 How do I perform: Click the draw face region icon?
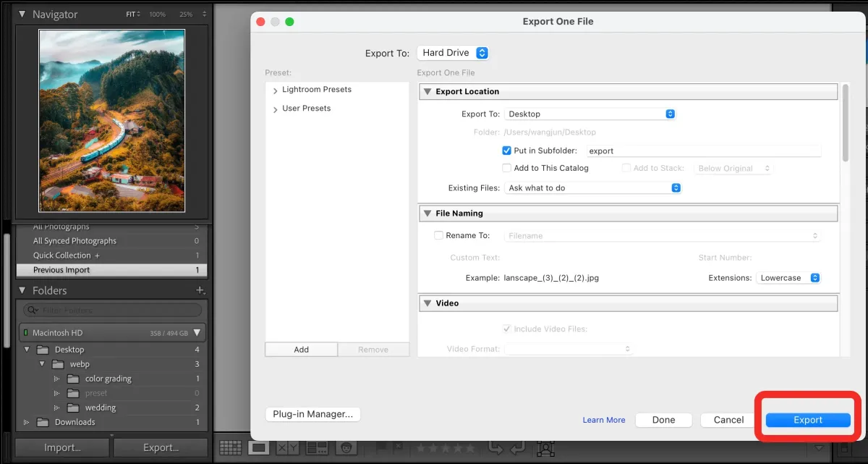click(547, 448)
